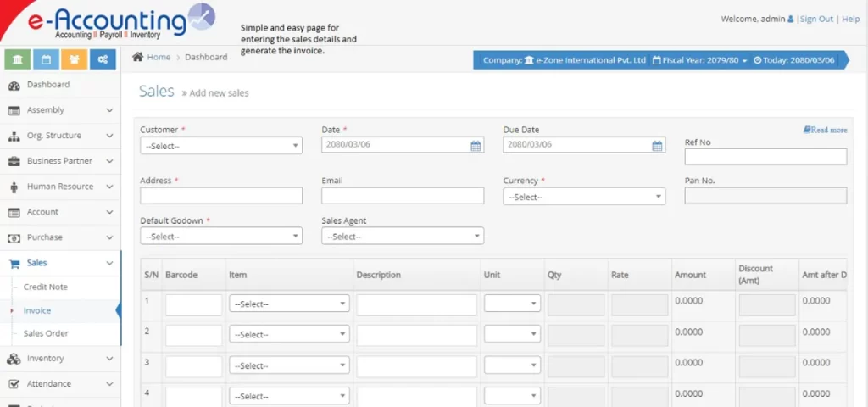Open the Due Date calendar picker icon

(657, 146)
